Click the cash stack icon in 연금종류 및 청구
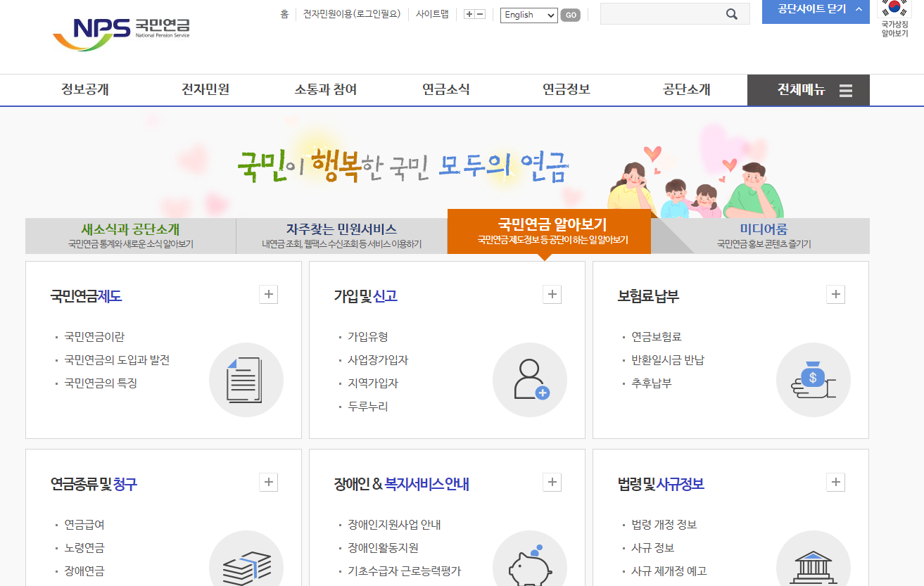This screenshot has height=586, width=924. click(x=246, y=563)
